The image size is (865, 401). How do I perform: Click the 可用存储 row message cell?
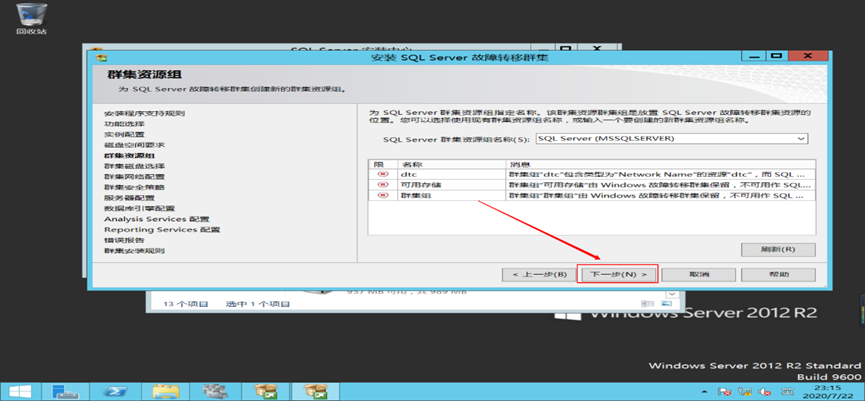pyautogui.click(x=660, y=185)
